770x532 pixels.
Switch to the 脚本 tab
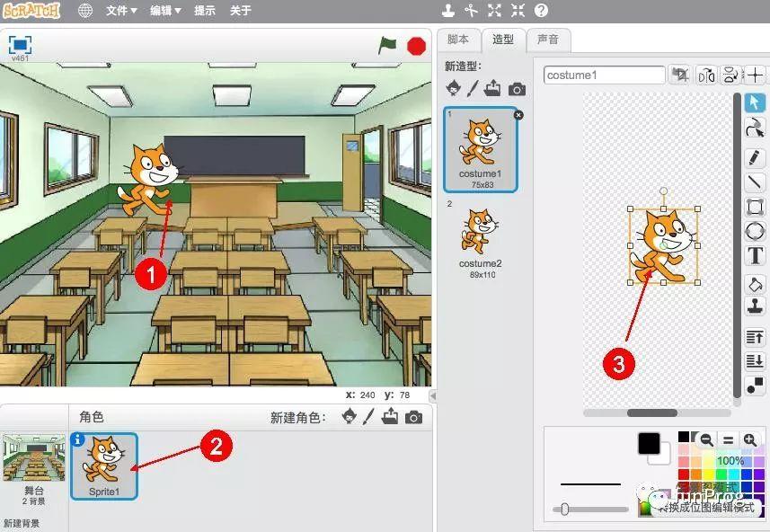pos(458,40)
